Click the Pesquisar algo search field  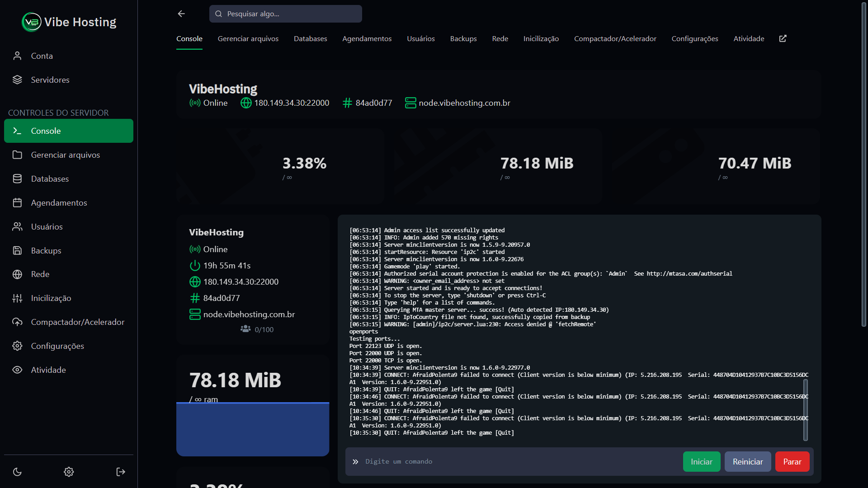[286, 14]
